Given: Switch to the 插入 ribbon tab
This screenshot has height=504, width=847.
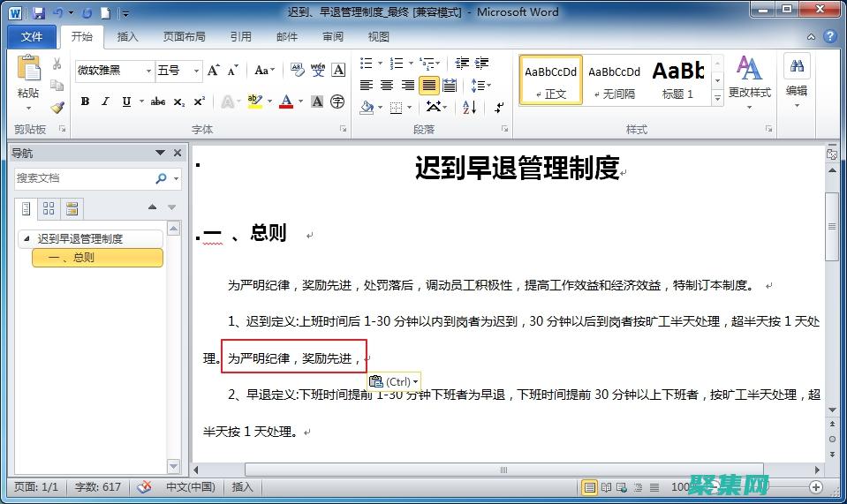Looking at the screenshot, I should tap(127, 37).
